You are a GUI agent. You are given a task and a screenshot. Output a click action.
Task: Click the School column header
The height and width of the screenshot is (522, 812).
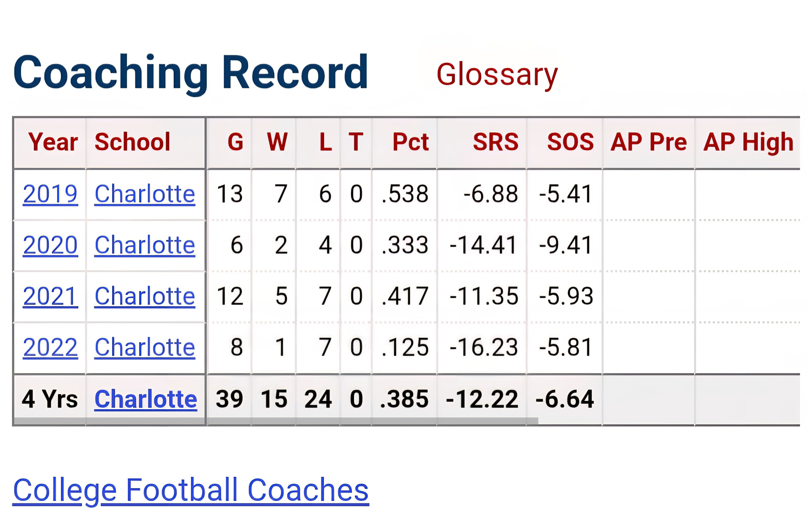point(132,142)
